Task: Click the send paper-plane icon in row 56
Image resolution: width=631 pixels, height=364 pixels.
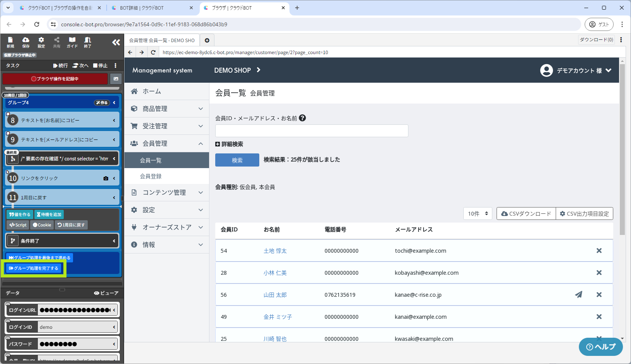Action: [x=578, y=294]
